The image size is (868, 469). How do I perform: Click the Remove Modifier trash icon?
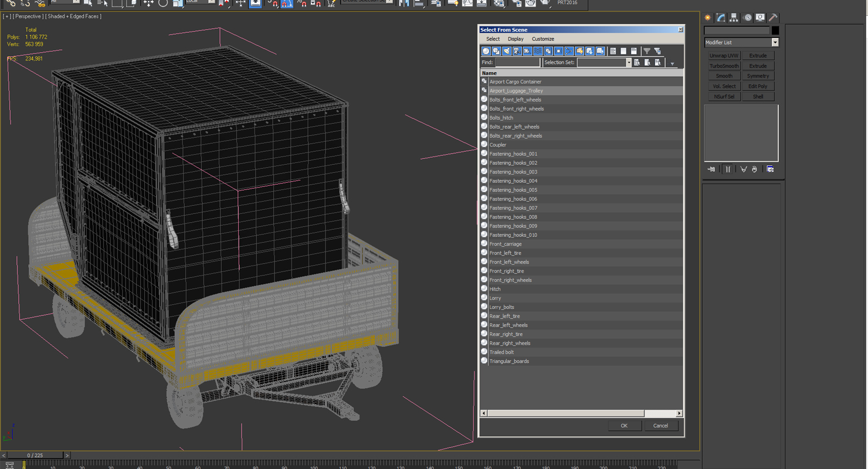755,169
